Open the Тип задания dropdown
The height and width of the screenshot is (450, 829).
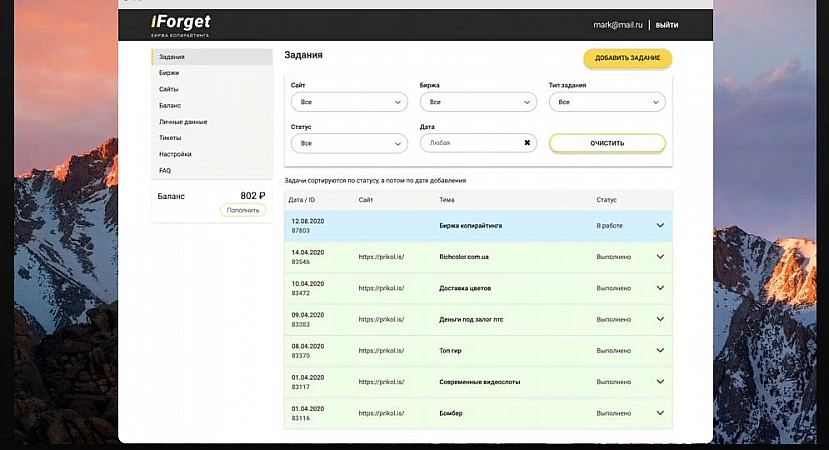pos(607,102)
